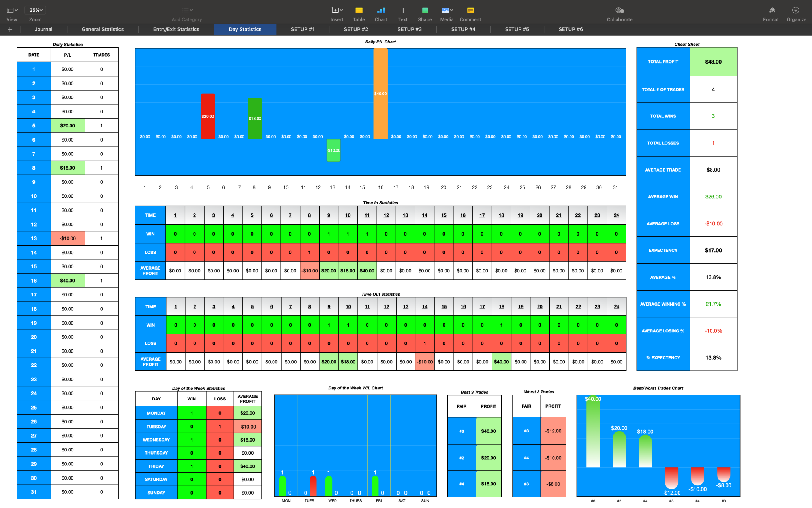Add a new sheet with plus button
Viewport: 812px width, 508px height.
10,29
